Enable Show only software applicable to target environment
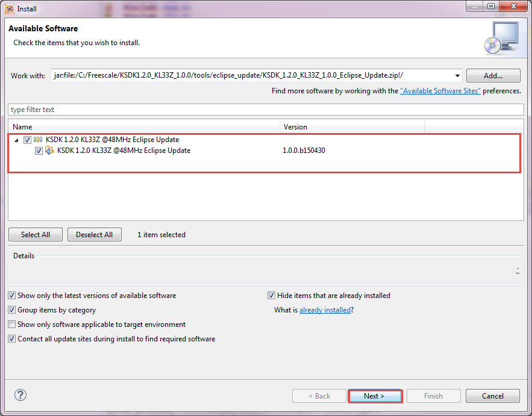 pos(12,324)
